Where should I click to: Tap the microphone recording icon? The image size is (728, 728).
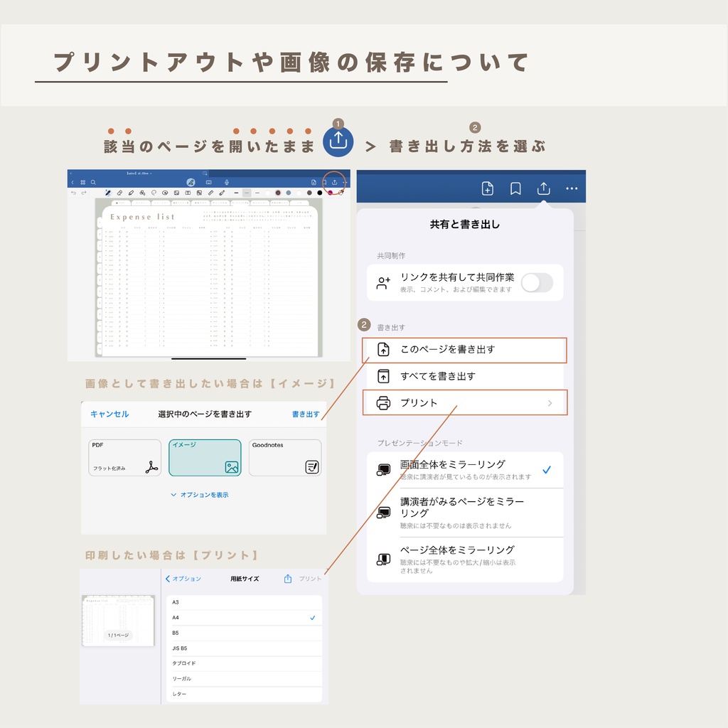click(227, 183)
